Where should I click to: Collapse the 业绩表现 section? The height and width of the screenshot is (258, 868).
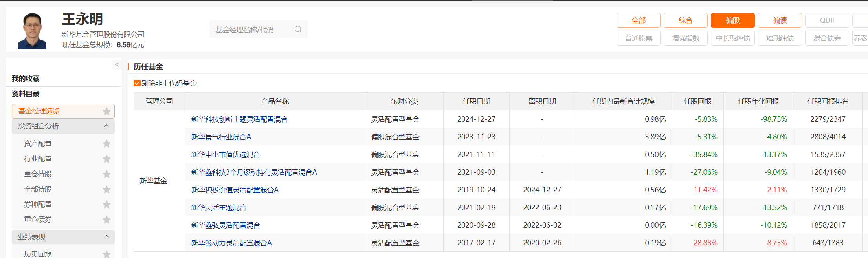106,236
